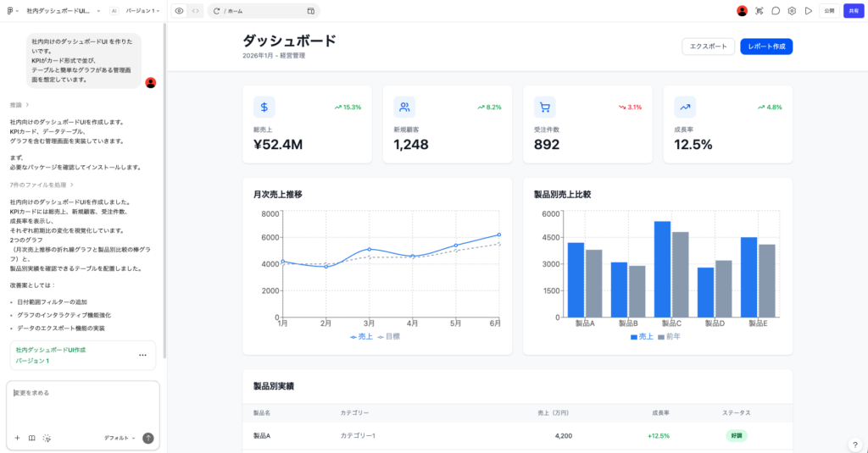Screen dimensions: 868x453
Task: Click the reload icon in address bar
Action: [217, 11]
